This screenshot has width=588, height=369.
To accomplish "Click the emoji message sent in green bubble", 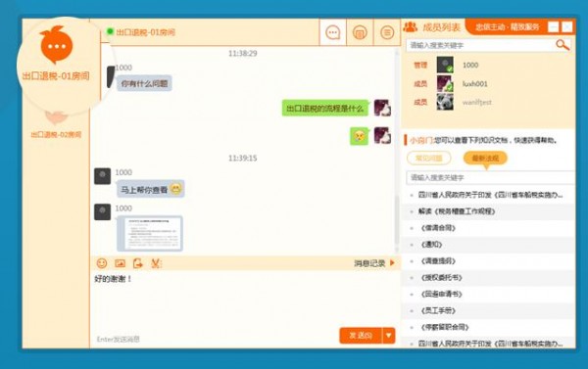I will (x=360, y=136).
